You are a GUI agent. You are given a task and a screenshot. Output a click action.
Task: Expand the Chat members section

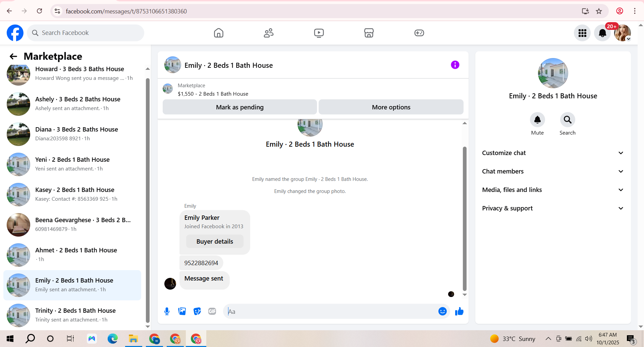553,171
